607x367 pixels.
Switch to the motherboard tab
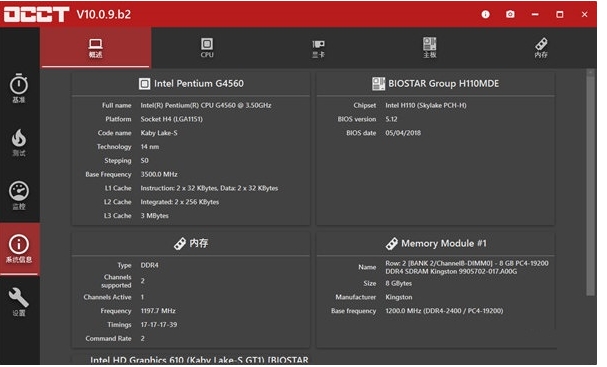[x=430, y=48]
